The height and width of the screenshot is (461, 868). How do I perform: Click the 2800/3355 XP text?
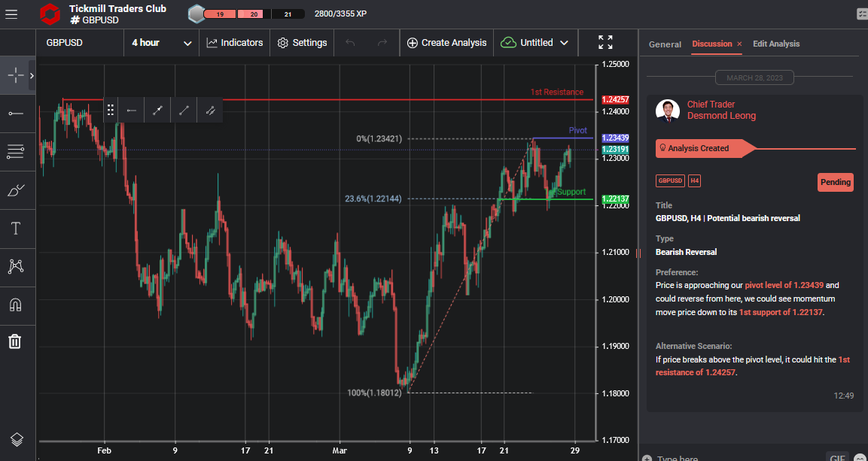click(x=340, y=14)
